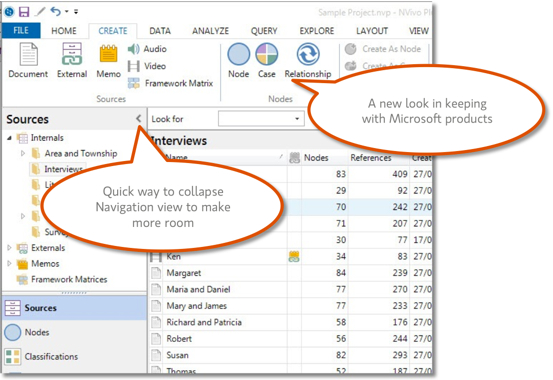The height and width of the screenshot is (380, 553).
Task: Create a new Framework Matrix
Action: (x=171, y=83)
